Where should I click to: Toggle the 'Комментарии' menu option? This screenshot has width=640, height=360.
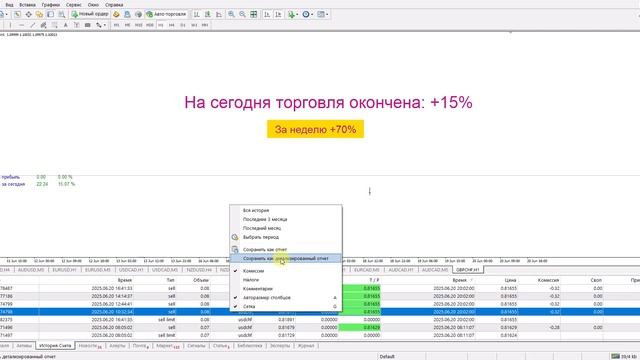tap(286, 289)
